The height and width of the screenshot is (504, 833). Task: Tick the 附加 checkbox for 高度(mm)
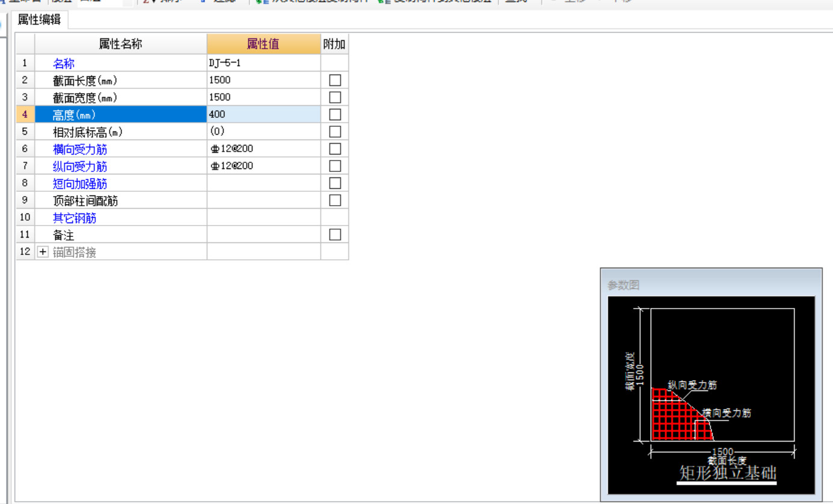click(x=335, y=114)
